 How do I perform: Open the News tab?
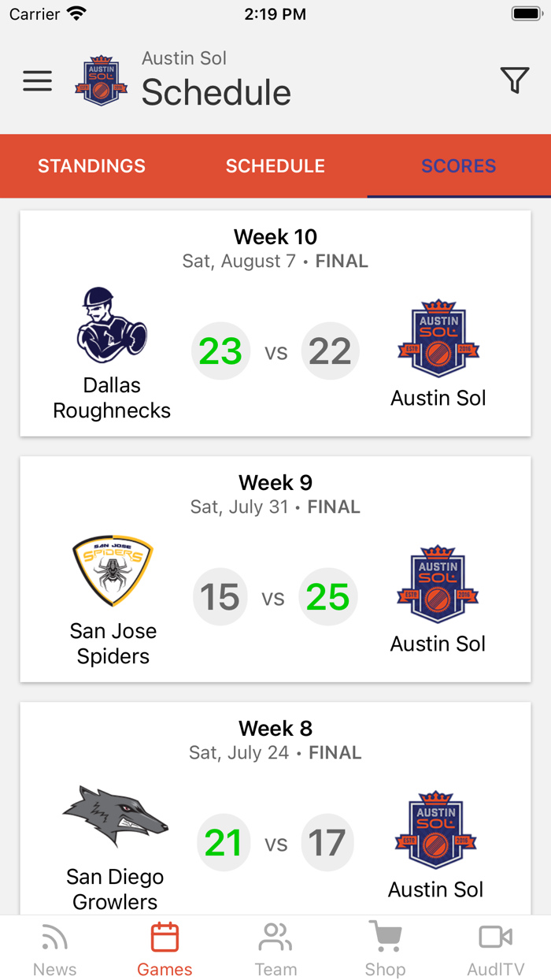[x=55, y=950]
